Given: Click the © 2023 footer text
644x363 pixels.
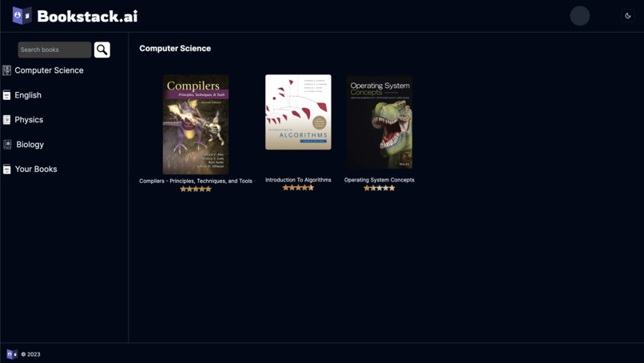Looking at the screenshot, I should (31, 354).
